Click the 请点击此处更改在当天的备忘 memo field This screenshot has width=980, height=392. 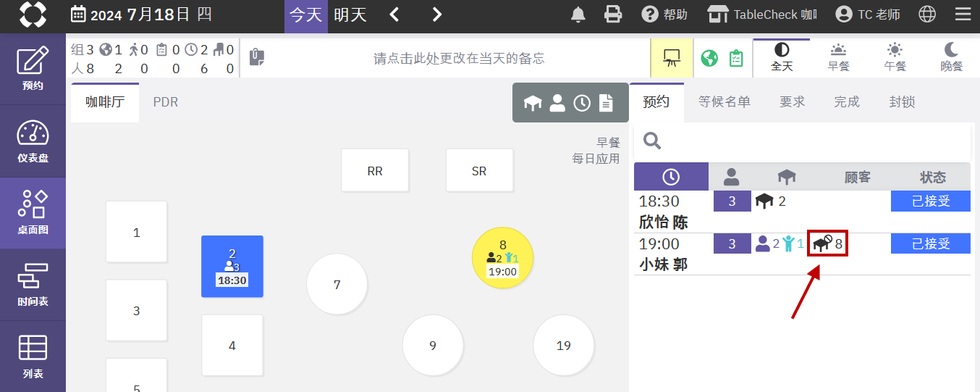click(459, 59)
